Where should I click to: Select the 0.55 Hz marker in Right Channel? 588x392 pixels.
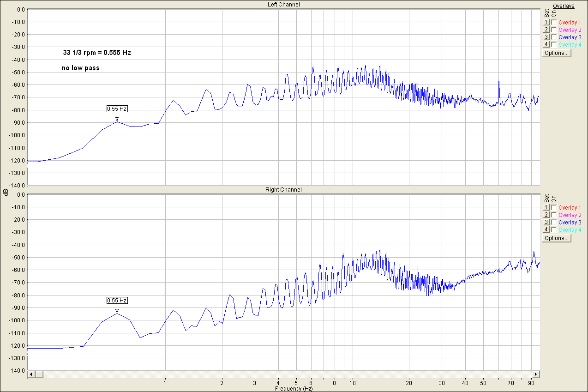117,300
